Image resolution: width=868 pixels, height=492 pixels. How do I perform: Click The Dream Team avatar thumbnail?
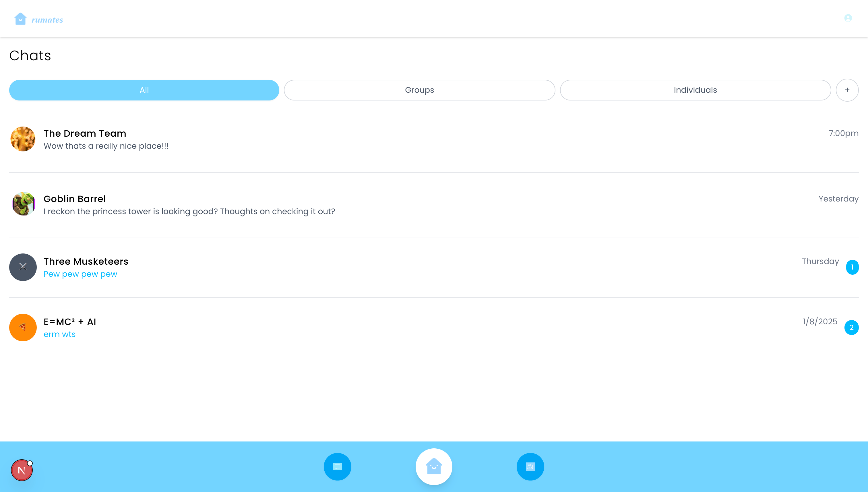pyautogui.click(x=23, y=139)
